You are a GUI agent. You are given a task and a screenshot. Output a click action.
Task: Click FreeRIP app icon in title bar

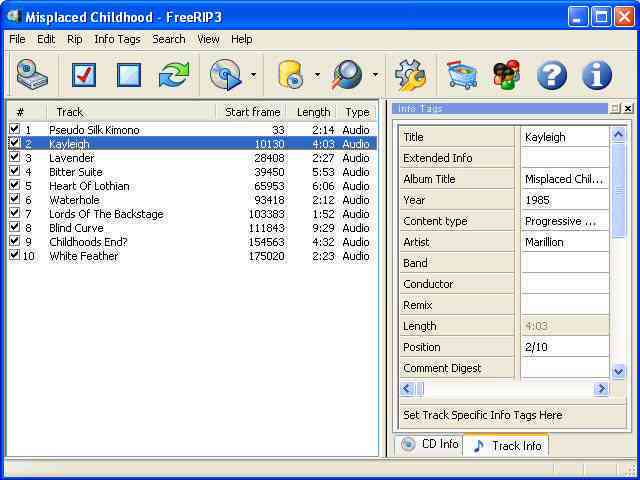click(x=14, y=16)
